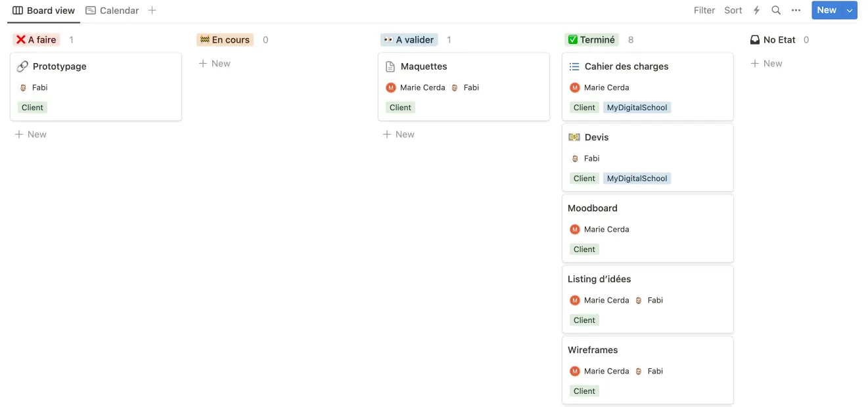This screenshot has height=407, width=868.
Task: Click Marie Cerda avatar on Moodboard card
Action: (575, 229)
